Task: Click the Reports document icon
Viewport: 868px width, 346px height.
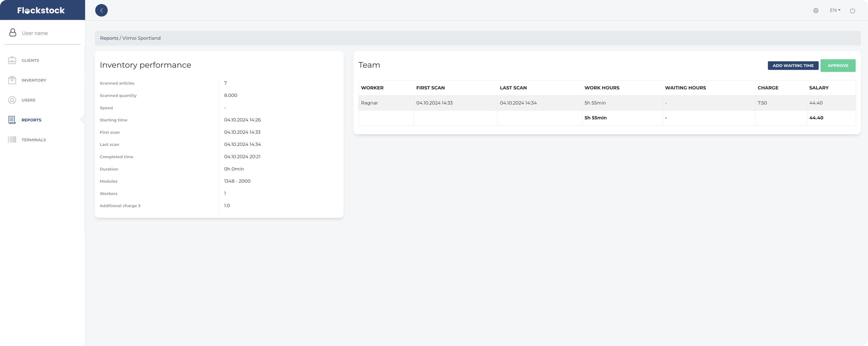Action: coord(12,120)
